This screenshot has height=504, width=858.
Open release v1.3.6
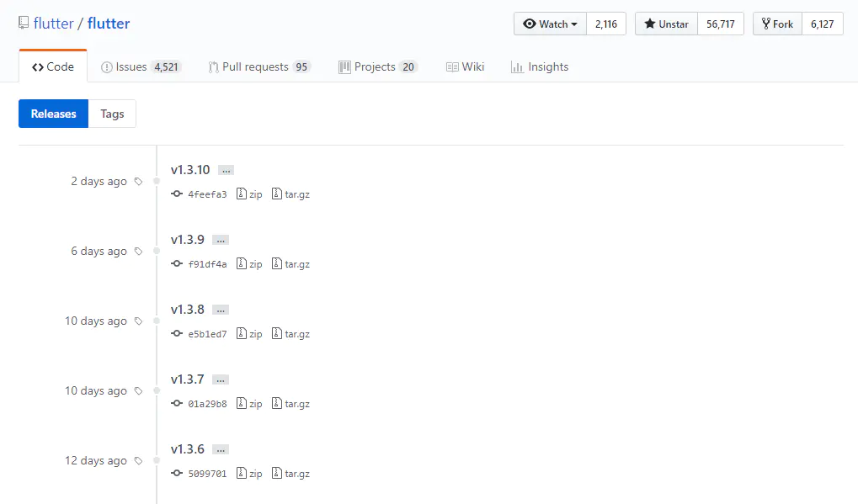(x=187, y=449)
